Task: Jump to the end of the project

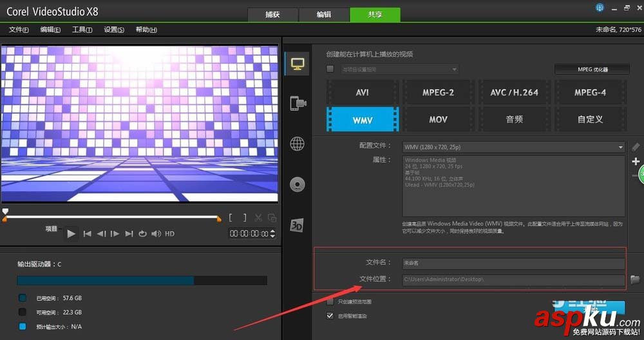Action: pos(129,234)
